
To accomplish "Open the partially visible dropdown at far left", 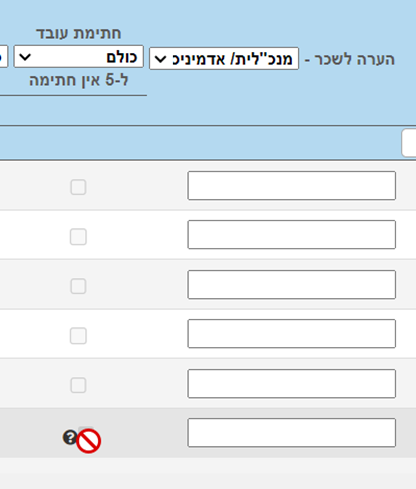I will point(3,57).
